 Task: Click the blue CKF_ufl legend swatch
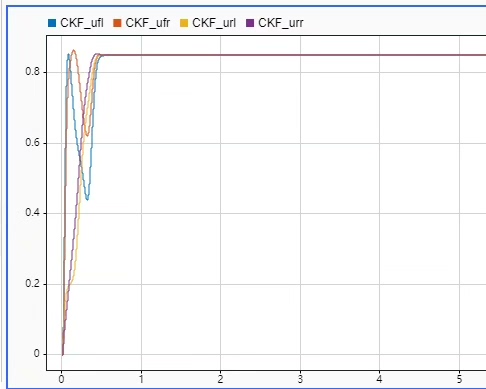click(x=52, y=23)
